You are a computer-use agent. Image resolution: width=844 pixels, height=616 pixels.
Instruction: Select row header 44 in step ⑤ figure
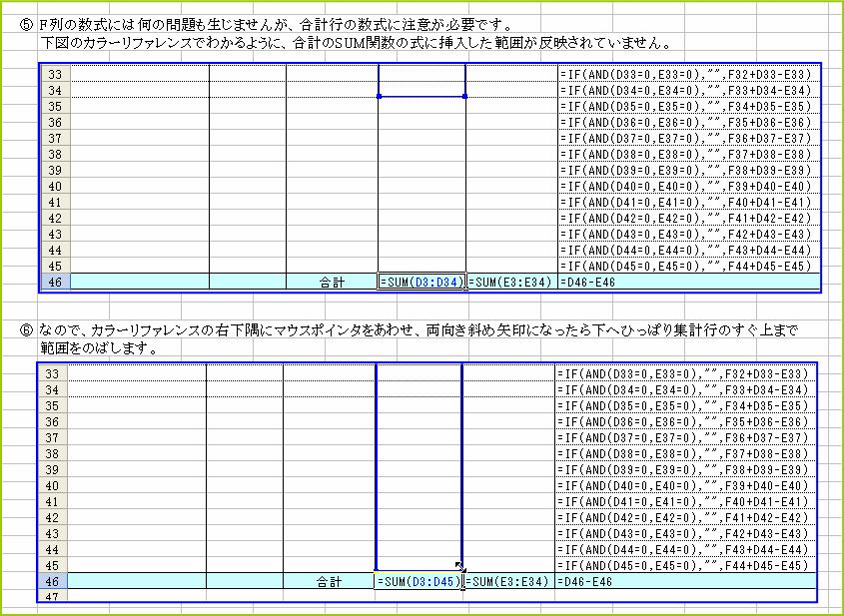click(56, 251)
